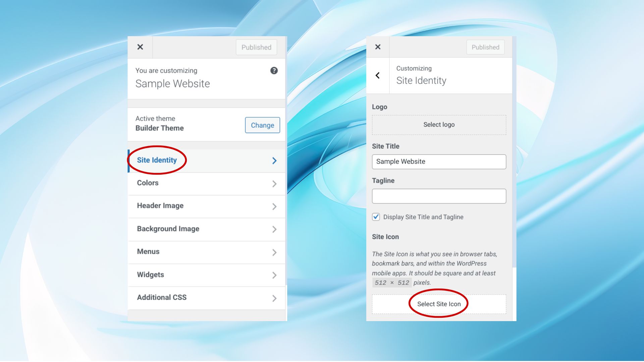Viewport: 644px width, 362px height.
Task: Open Menus via its chevron arrow
Action: tap(274, 252)
